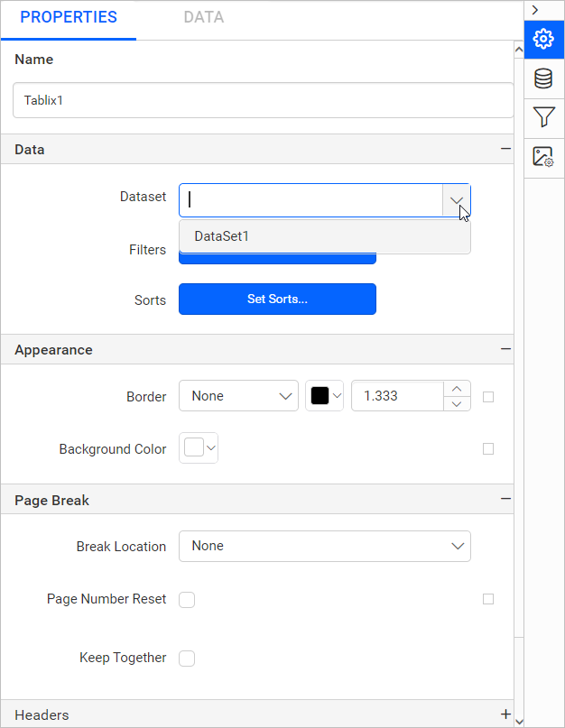
Task: Open the Break Location dropdown
Action: pyautogui.click(x=325, y=546)
